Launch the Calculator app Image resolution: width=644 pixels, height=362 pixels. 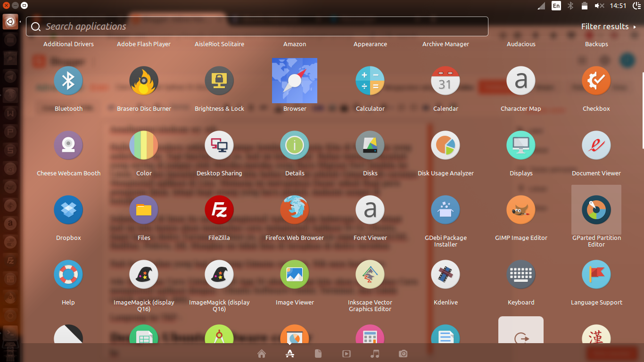[x=370, y=81]
